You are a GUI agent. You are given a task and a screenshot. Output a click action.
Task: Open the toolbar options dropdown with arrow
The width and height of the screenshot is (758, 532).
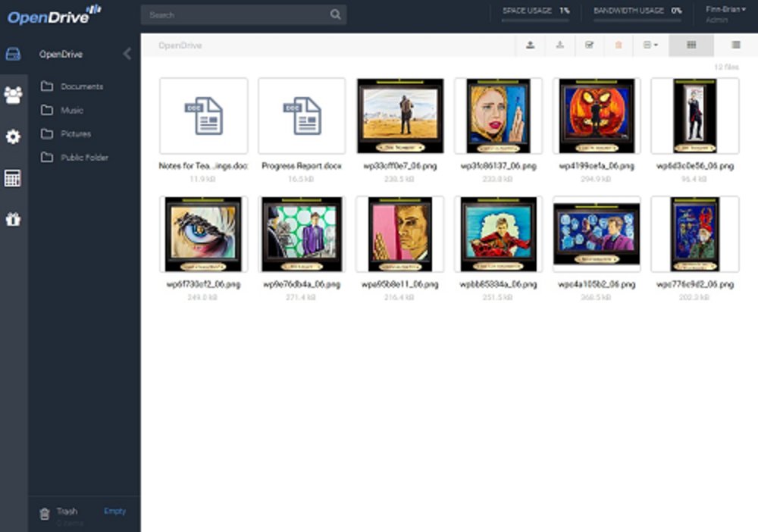click(x=650, y=45)
